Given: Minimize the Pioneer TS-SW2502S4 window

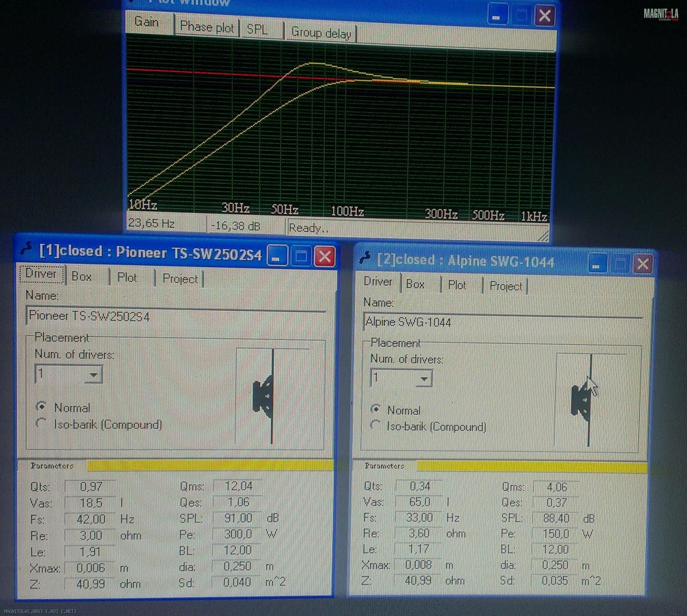Looking at the screenshot, I should pyautogui.click(x=277, y=256).
